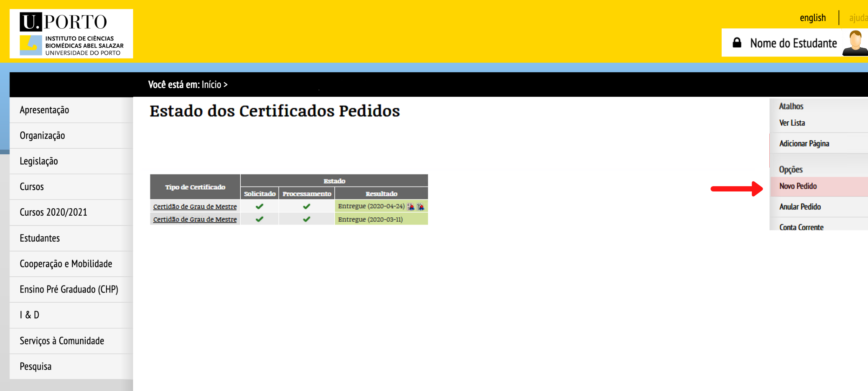
Task: Open Certidão de Grau de Mestre link dated 2020-04-24
Action: (195, 207)
